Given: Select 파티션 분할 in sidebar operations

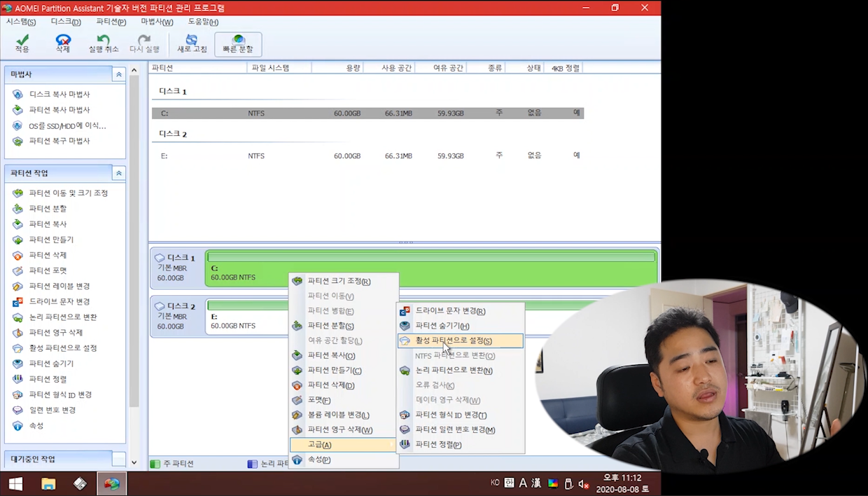Looking at the screenshot, I should (40, 208).
